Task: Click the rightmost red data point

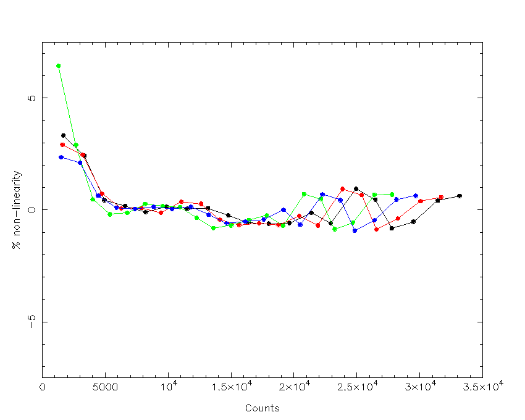Action: pyautogui.click(x=441, y=198)
